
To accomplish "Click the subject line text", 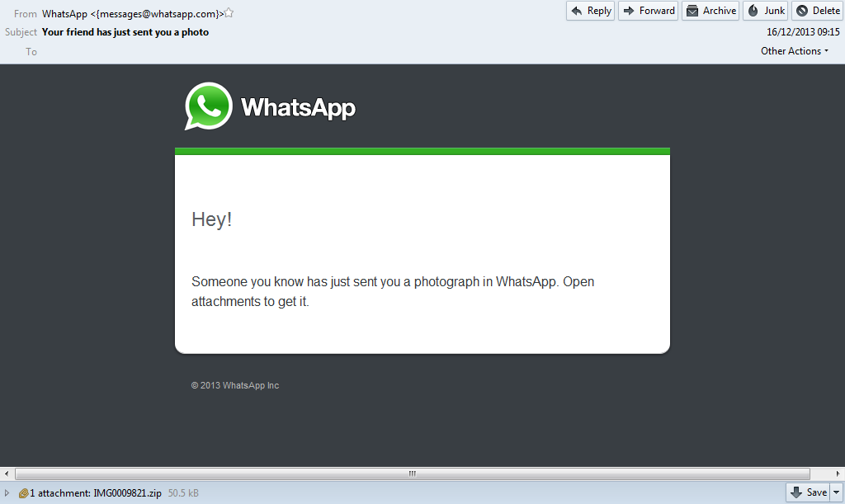I will click(x=125, y=32).
